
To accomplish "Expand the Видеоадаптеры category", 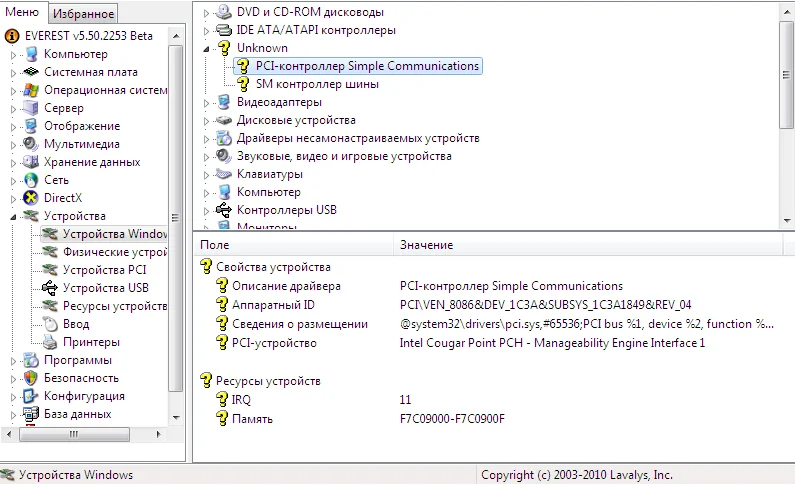I will pyautogui.click(x=206, y=103).
